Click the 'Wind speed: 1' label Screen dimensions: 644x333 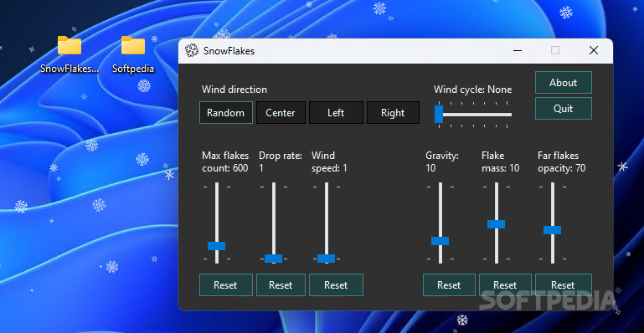click(x=329, y=162)
